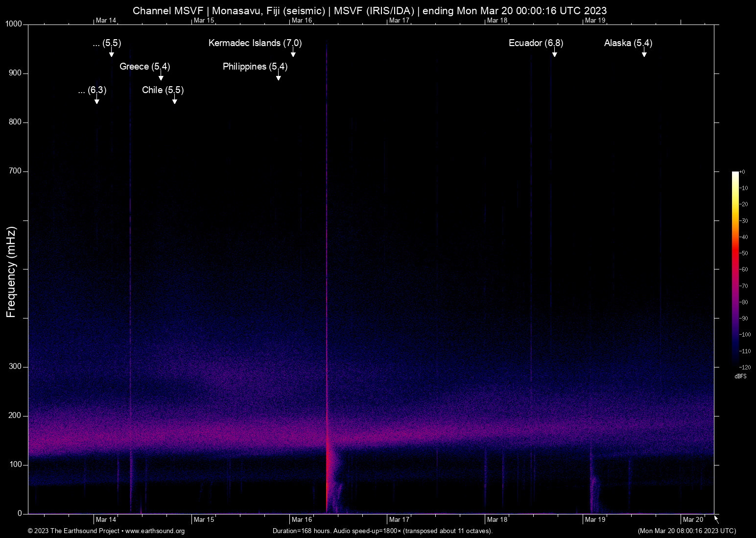Viewport: 756px width, 538px height.
Task: Select the Mar 20 date tick label
Action: [x=693, y=519]
